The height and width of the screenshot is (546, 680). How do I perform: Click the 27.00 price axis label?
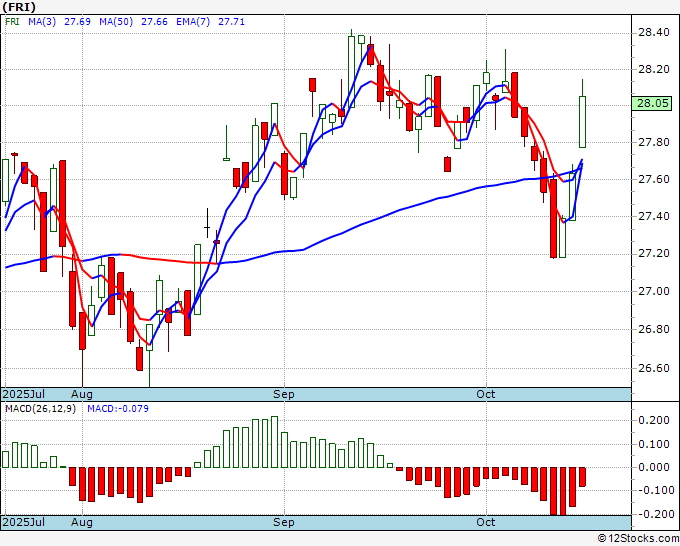click(653, 291)
